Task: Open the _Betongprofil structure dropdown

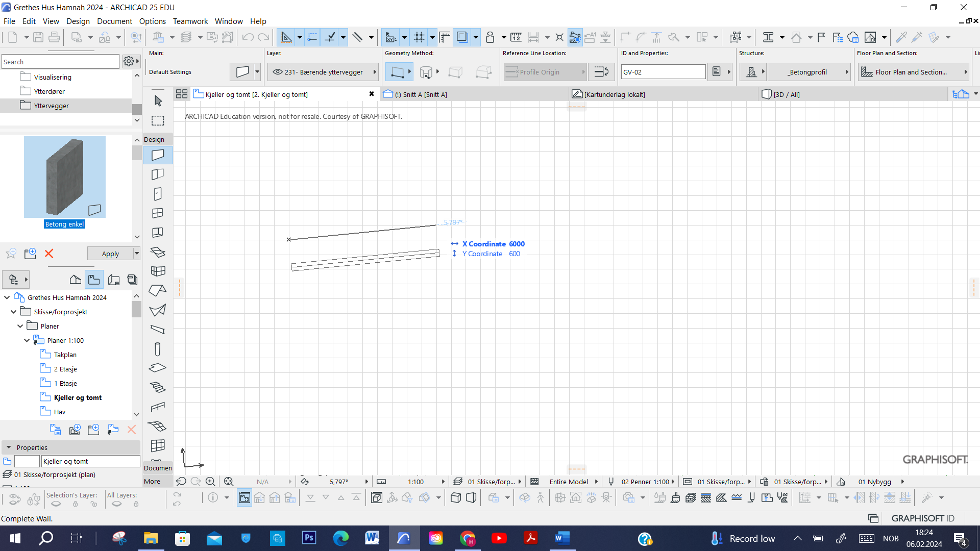Action: pos(810,72)
